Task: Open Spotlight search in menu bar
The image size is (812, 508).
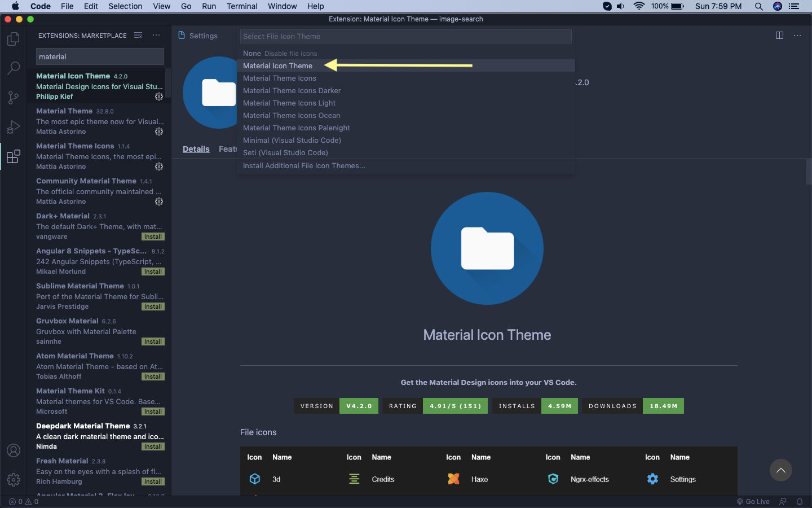Action: click(x=759, y=6)
